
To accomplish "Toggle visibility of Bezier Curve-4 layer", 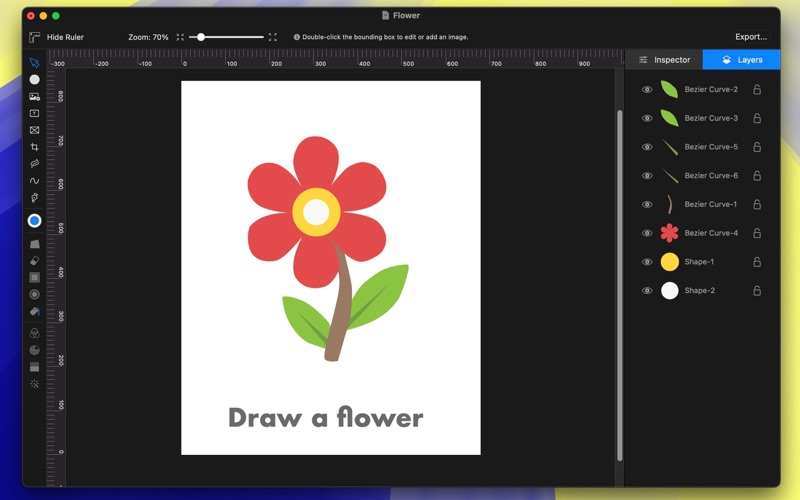I will pos(647,233).
